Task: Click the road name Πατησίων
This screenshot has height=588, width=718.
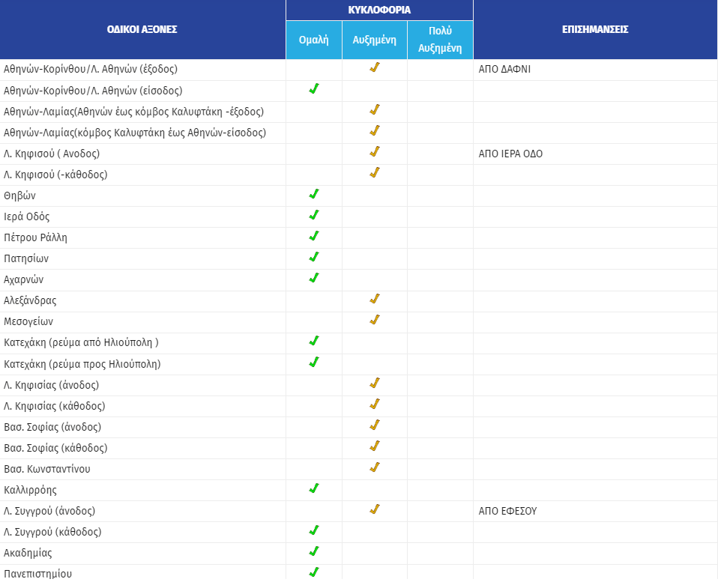Action: 26,259
